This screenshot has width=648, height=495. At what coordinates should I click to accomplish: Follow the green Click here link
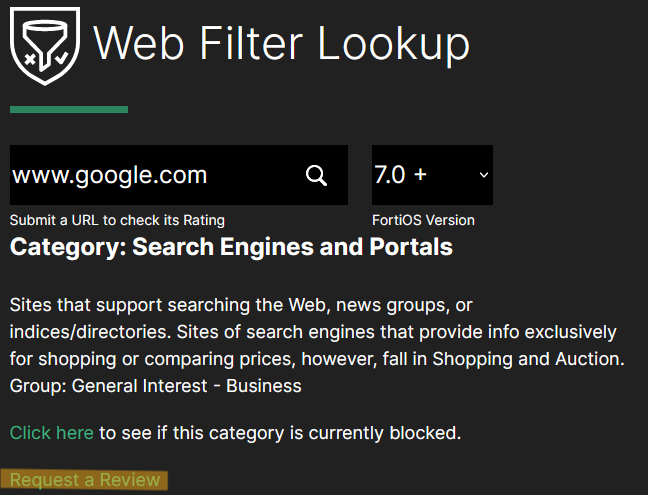coord(51,433)
